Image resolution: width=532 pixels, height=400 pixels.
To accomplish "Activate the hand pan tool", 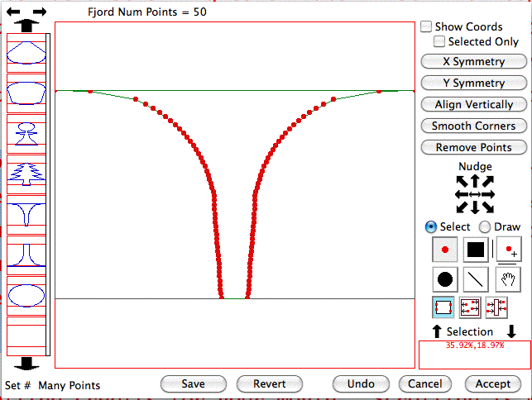I will pos(507,279).
